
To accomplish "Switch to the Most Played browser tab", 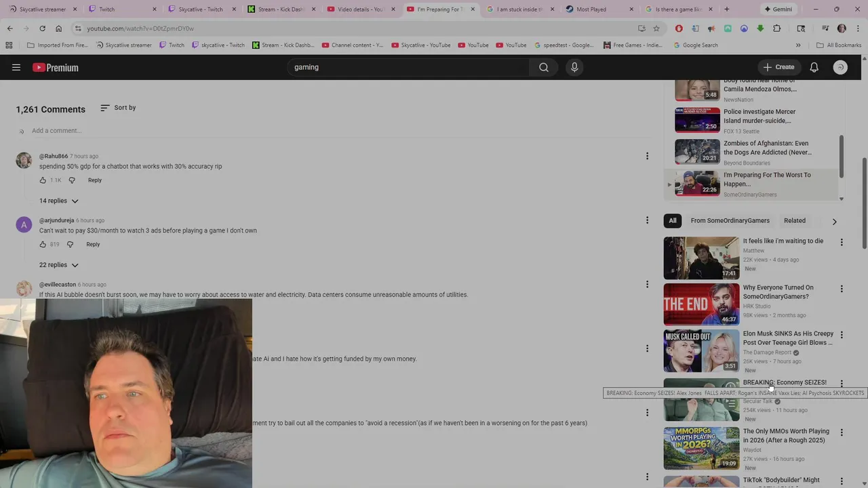I will point(599,9).
